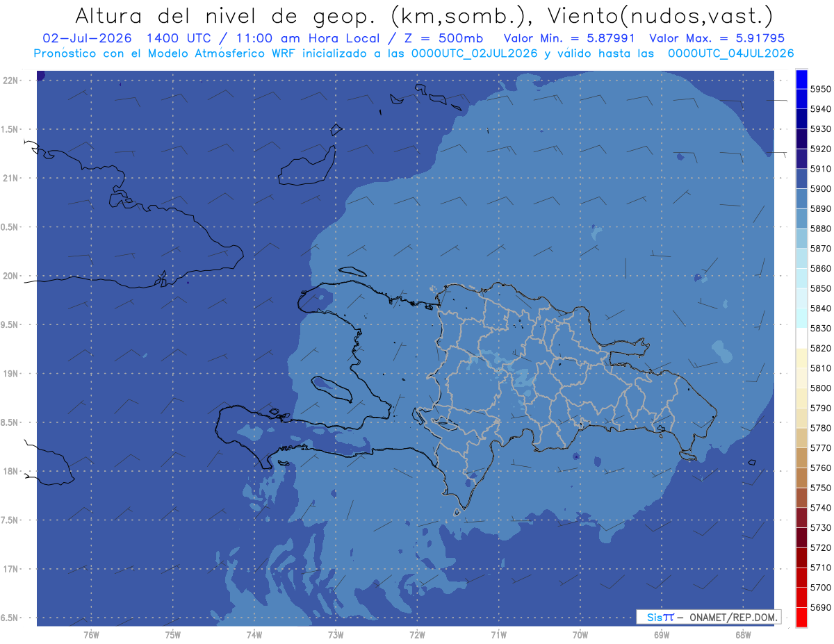The width and height of the screenshot is (834, 644).
Task: Click the 76W longitude label
Action: point(91,634)
